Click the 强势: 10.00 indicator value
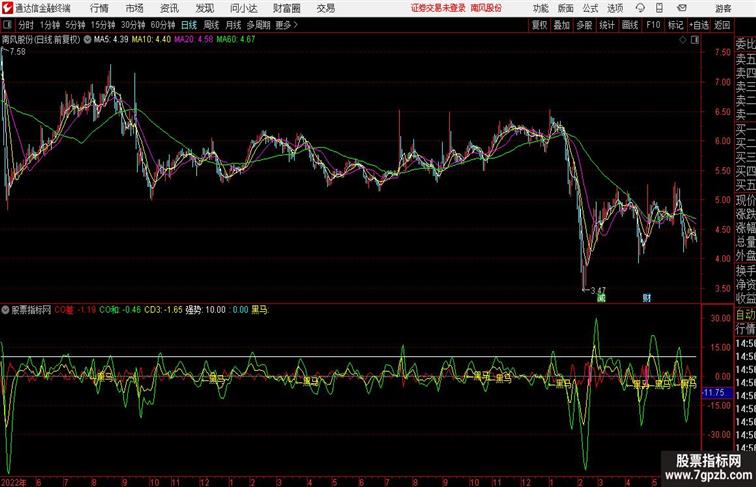Screen dimensions: 756x487 [x=205, y=310]
